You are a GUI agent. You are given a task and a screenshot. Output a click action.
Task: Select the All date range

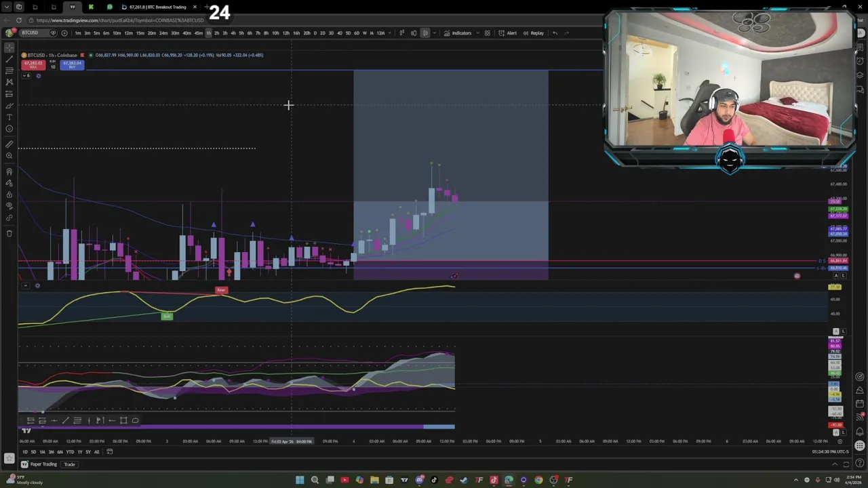pos(96,452)
